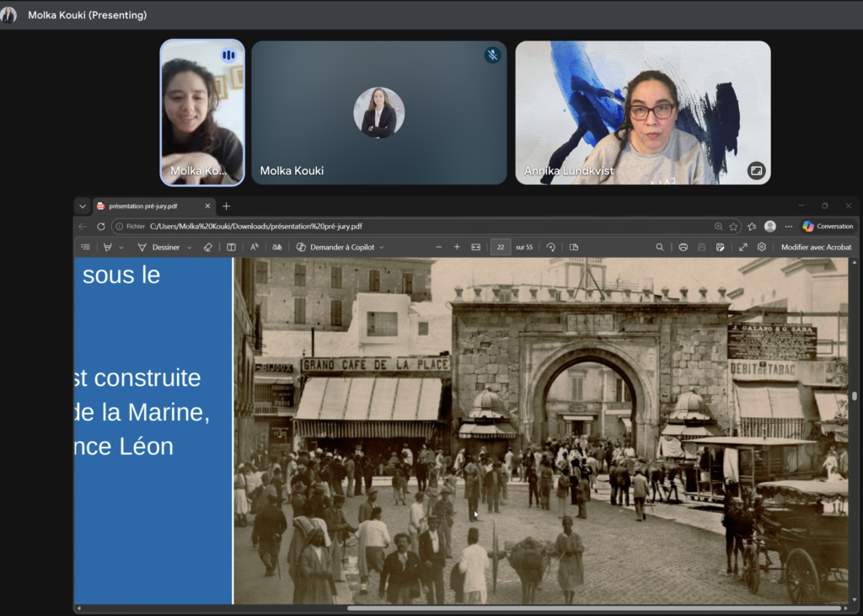Open the PDF search magnifier icon

(x=660, y=247)
